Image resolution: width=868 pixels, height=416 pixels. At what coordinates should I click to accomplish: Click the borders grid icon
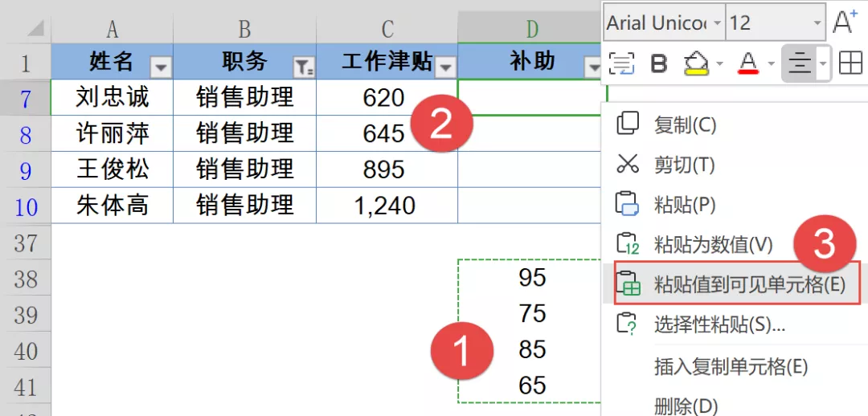(850, 63)
